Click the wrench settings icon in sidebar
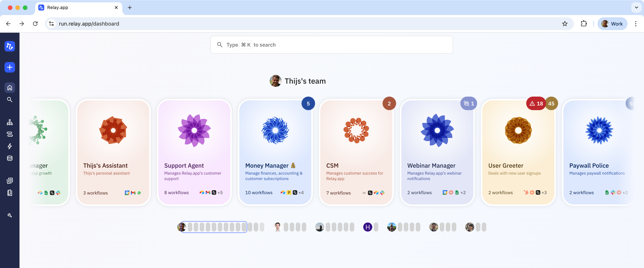The image size is (644, 268). [10, 215]
